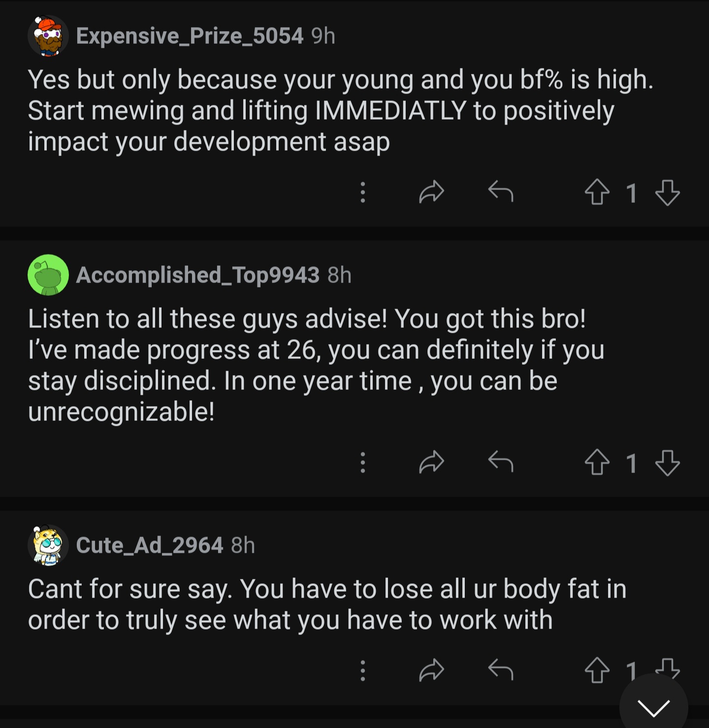The image size is (709, 728).
Task: Open three-dot menu on Cute_Ad_2964's comment
Action: (363, 670)
